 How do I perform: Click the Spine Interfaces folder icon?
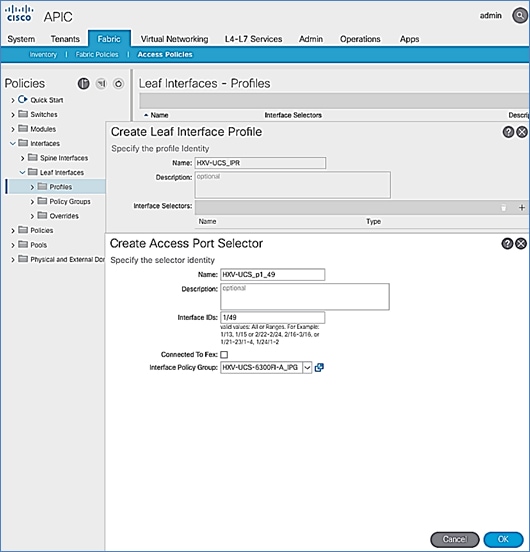[33, 157]
